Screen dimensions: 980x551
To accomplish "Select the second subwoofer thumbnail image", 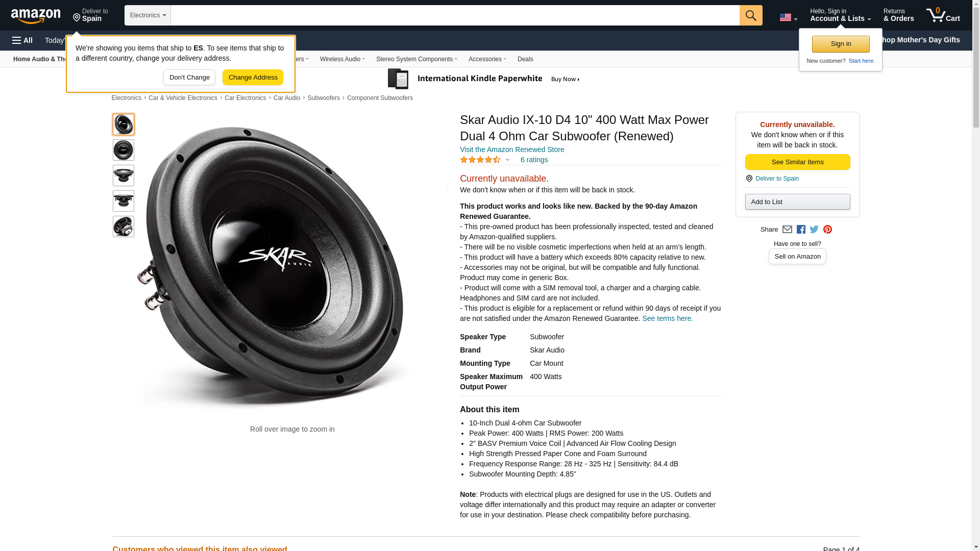I will click(x=124, y=150).
